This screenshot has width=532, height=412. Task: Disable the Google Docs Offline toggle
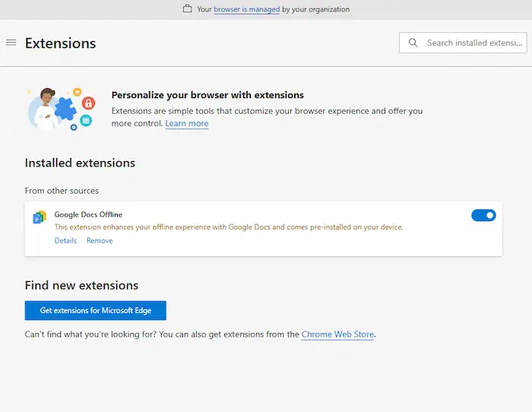pyautogui.click(x=483, y=215)
